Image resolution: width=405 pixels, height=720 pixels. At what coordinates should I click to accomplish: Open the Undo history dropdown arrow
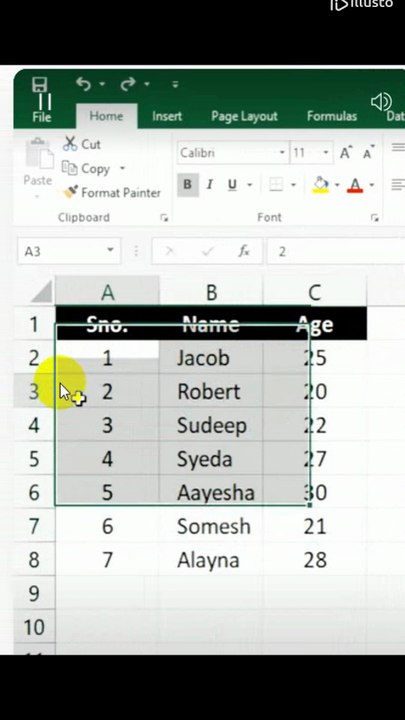point(102,84)
